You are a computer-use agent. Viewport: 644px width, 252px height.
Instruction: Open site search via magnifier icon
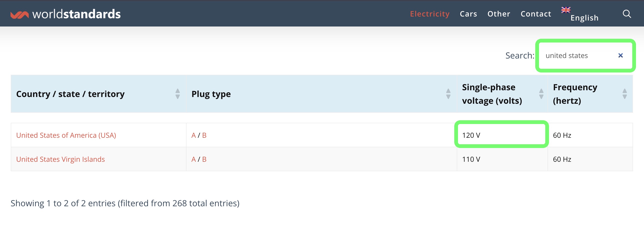click(x=627, y=14)
